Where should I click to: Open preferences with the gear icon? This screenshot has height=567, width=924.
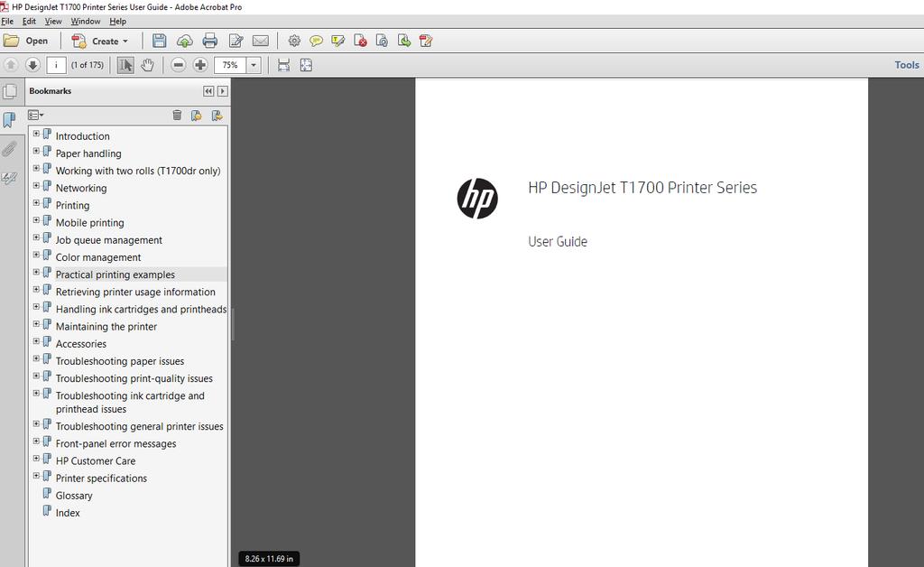tap(294, 41)
